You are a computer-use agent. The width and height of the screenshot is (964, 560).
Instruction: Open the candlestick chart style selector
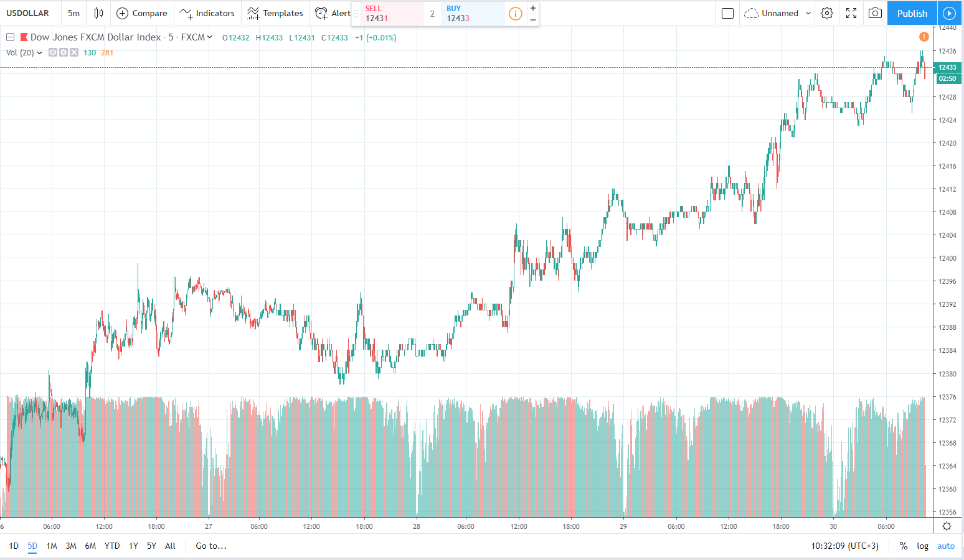(98, 13)
